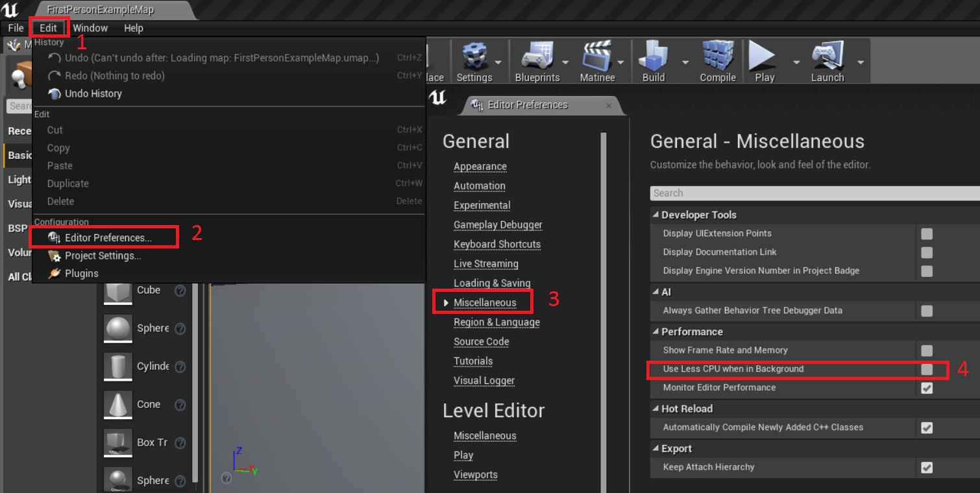Open Level Editor Viewports page
The height and width of the screenshot is (493, 980).
[476, 475]
